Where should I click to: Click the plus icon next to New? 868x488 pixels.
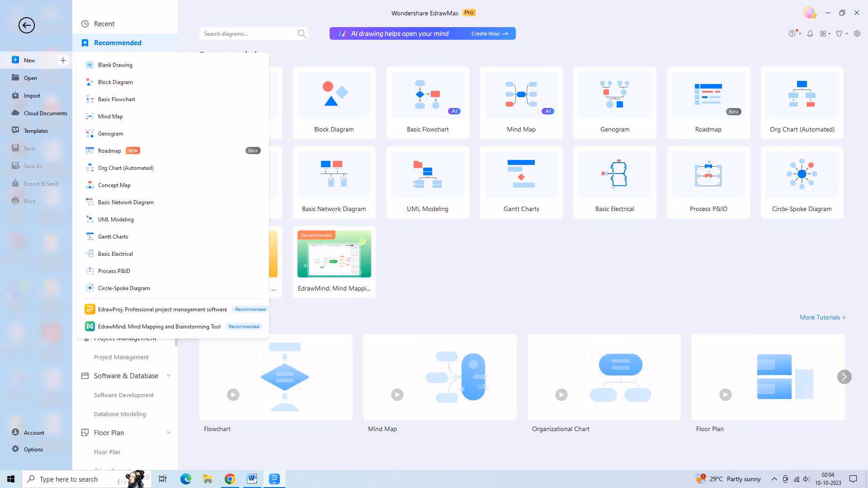(x=63, y=60)
